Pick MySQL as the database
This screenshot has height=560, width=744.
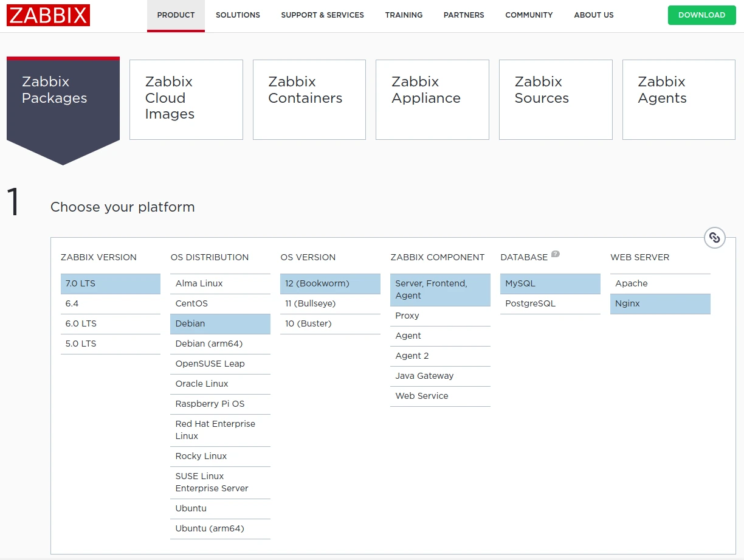(551, 284)
